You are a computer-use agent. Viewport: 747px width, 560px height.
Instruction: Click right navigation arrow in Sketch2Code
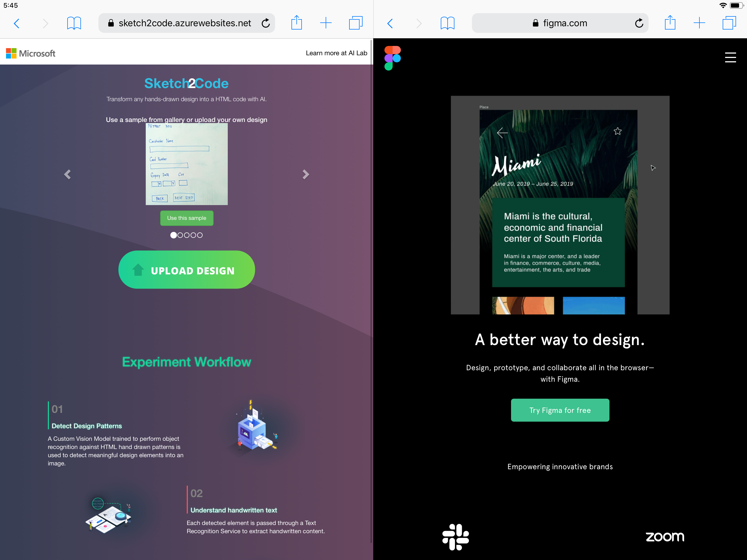pyautogui.click(x=305, y=174)
